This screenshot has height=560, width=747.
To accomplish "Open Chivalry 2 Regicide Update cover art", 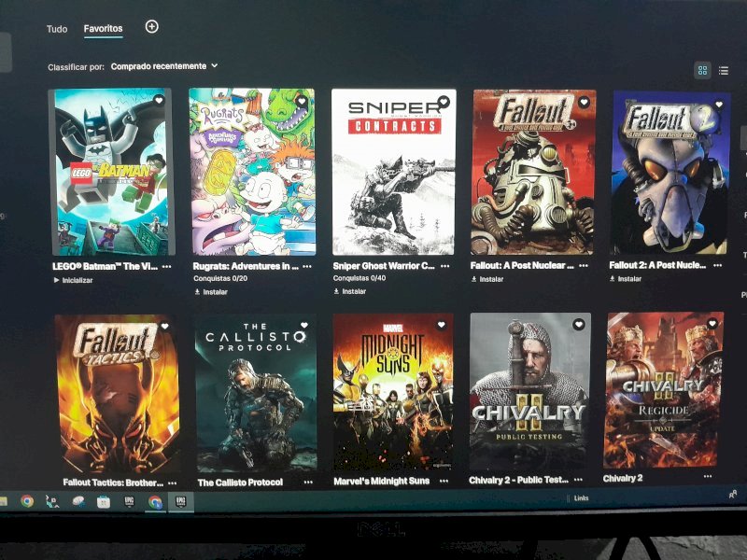I will (664, 390).
